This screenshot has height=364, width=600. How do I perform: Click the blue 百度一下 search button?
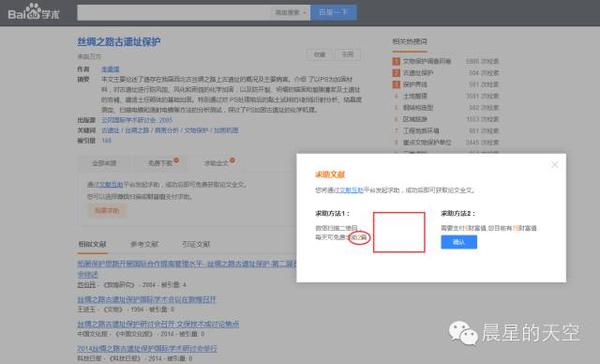(334, 13)
